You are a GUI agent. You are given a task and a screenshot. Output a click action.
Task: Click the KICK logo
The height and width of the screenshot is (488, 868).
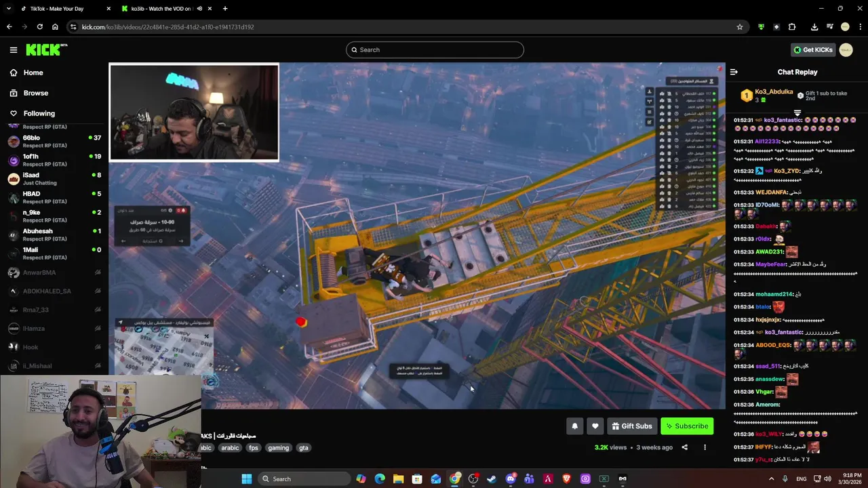pos(45,49)
